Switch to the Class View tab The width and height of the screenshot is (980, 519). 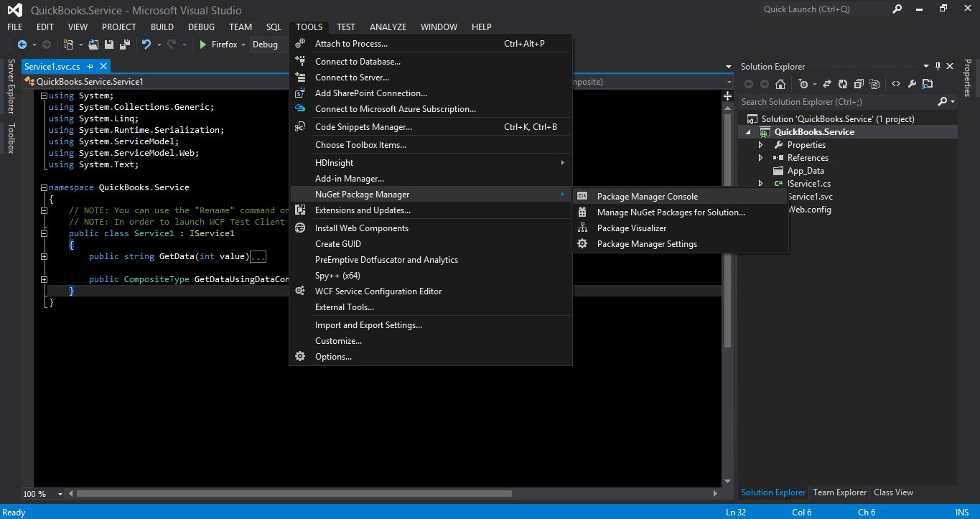pos(893,492)
